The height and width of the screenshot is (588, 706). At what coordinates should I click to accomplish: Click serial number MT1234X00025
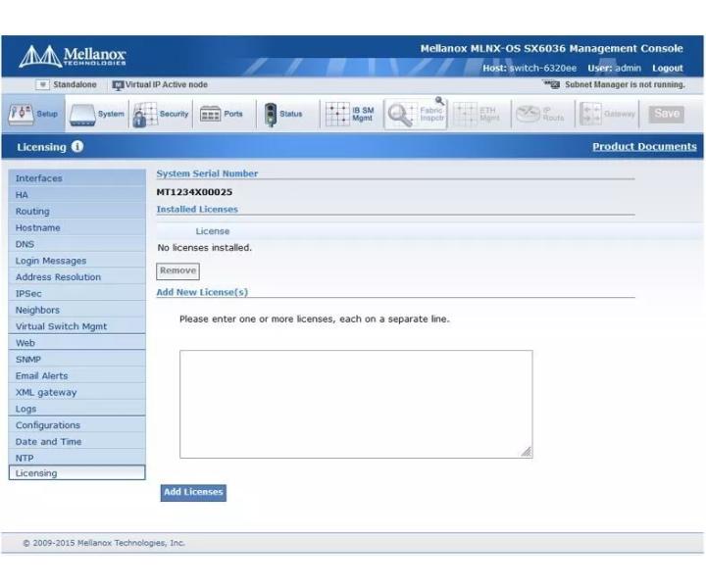tap(194, 192)
